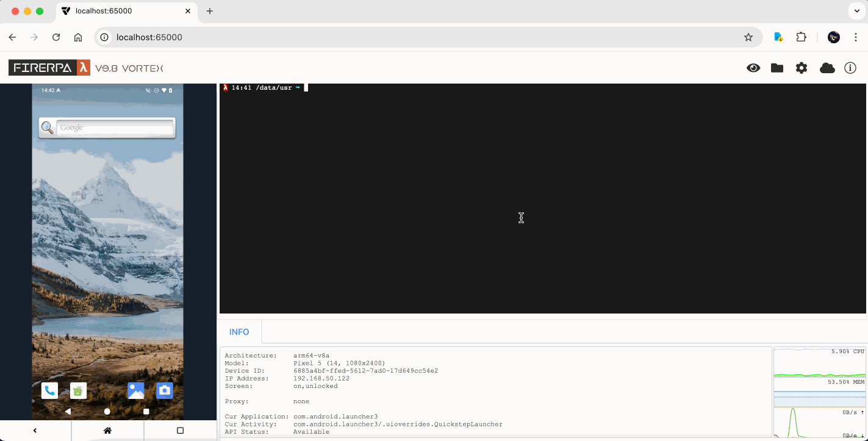Close the localhost:65000 tab
This screenshot has height=441, width=868.
point(188,11)
